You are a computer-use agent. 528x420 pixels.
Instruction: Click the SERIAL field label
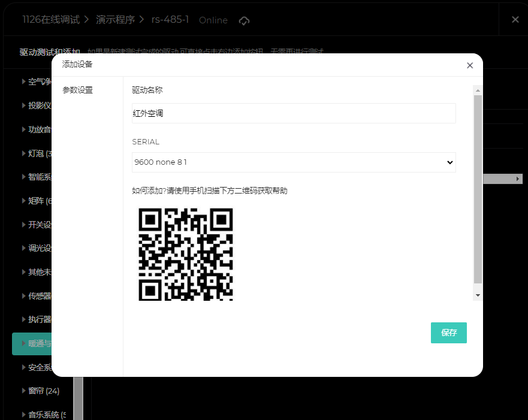point(146,141)
